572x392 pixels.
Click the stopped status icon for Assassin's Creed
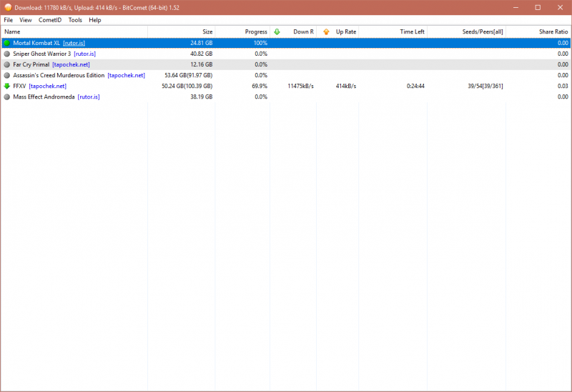pos(7,75)
